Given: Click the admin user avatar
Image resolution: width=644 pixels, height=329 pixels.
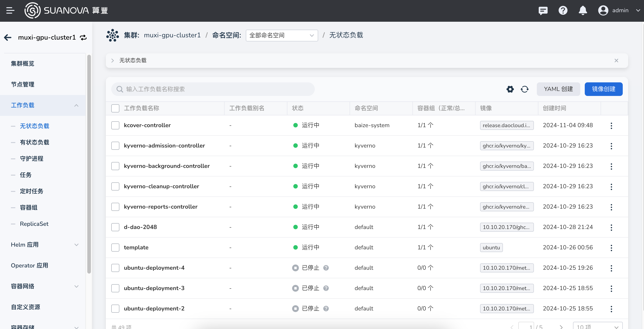Looking at the screenshot, I should click(x=603, y=10).
